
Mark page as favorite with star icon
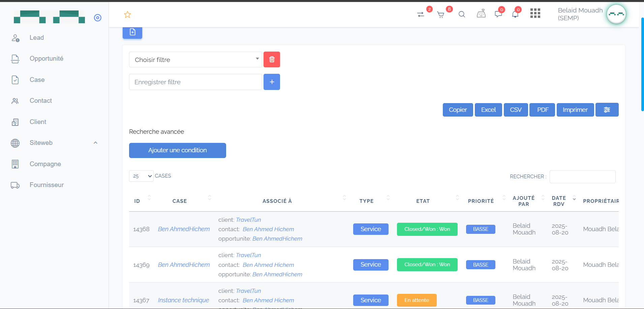pyautogui.click(x=127, y=14)
